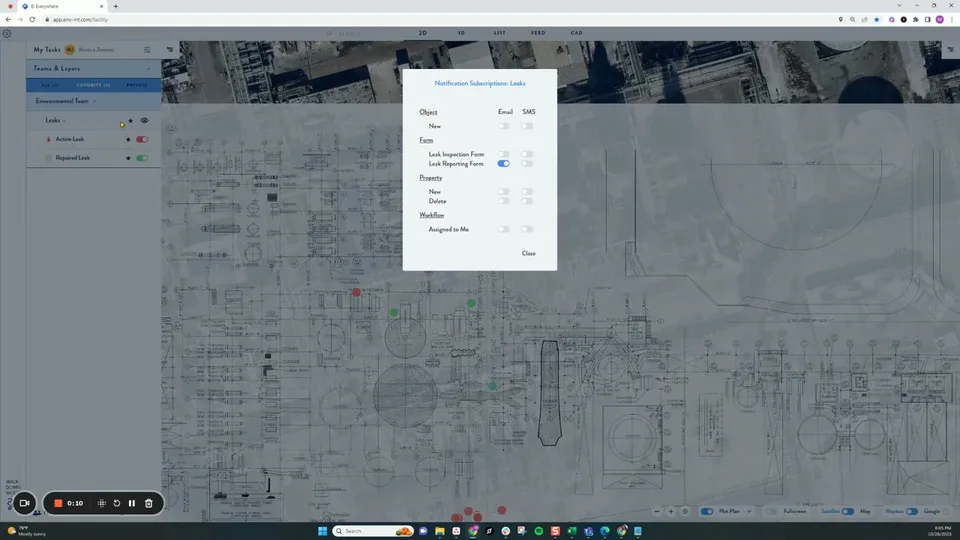Viewport: 960px width, 540px height.
Task: Toggle the Satellite / Map switch
Action: pyautogui.click(x=848, y=511)
